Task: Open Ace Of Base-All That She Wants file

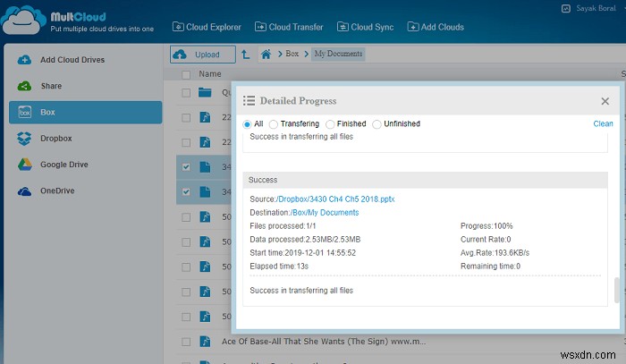Action: [324, 342]
